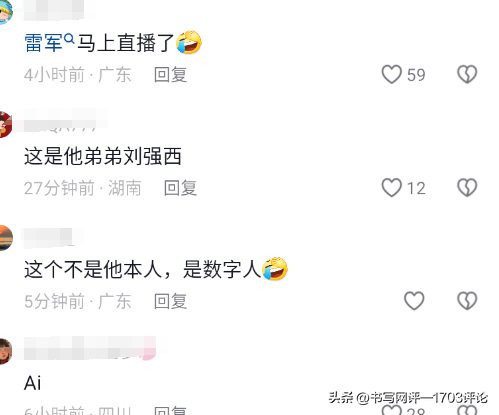Viewport: 499px width, 415px height.
Task: Open the blurred username above 这是他弟弟刘强西
Action: point(65,121)
